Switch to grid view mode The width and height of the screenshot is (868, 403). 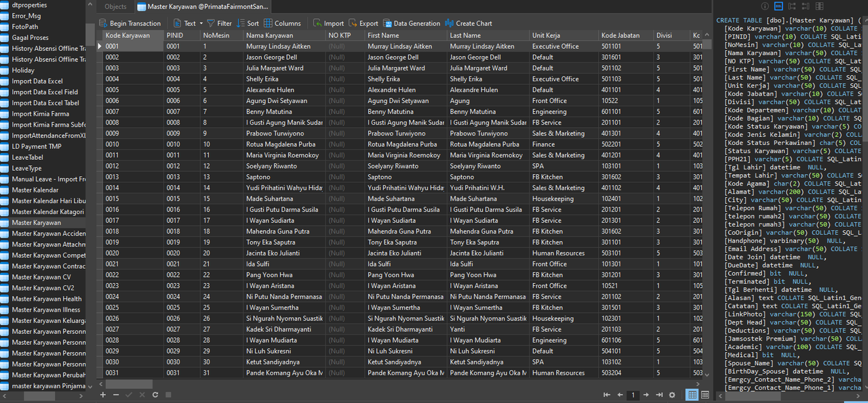[692, 395]
